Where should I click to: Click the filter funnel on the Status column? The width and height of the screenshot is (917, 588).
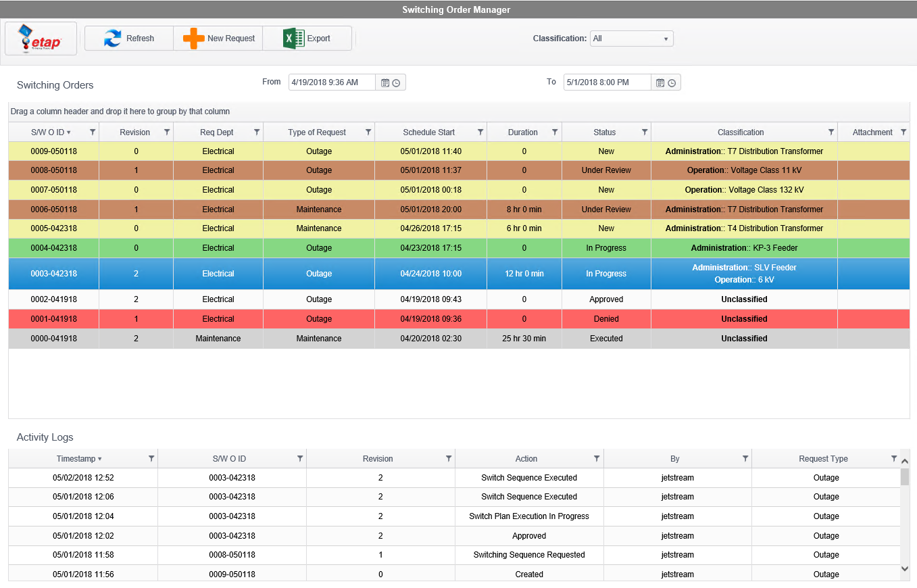pos(645,132)
